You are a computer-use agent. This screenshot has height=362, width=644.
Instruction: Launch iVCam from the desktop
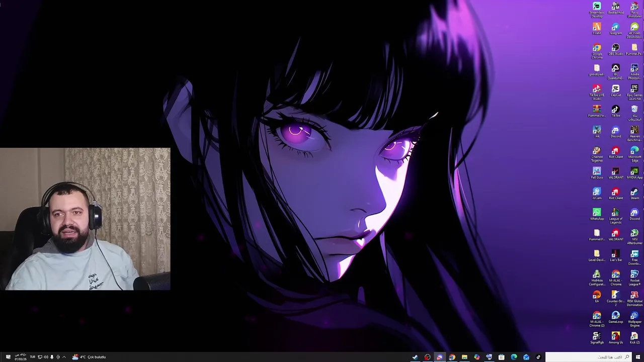click(x=597, y=194)
